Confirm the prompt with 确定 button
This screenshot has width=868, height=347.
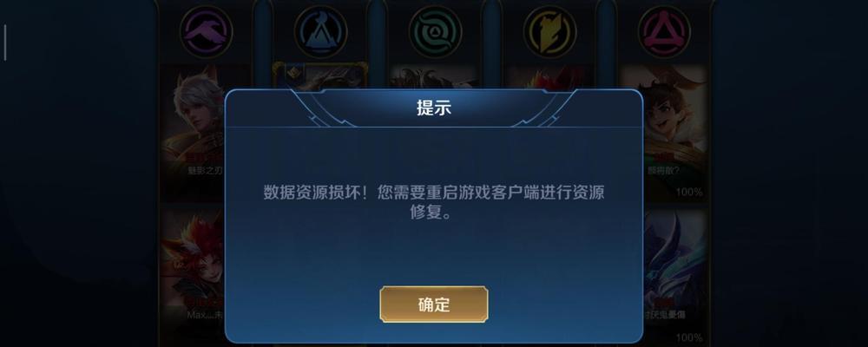click(434, 304)
